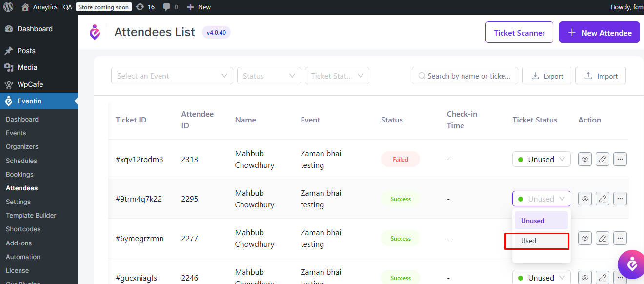
Task: Go to Automation submenu
Action: (23, 257)
